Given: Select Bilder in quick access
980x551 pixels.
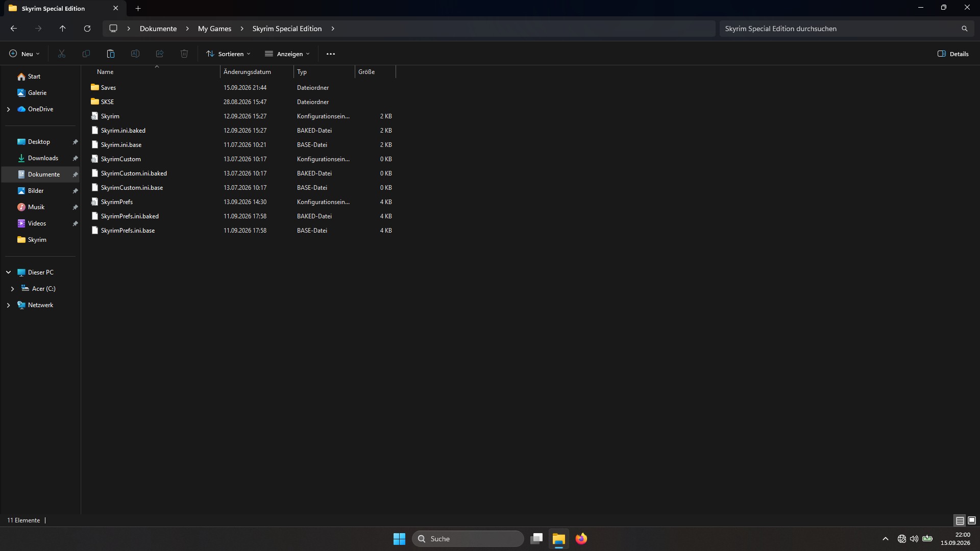Looking at the screenshot, I should (x=41, y=191).
